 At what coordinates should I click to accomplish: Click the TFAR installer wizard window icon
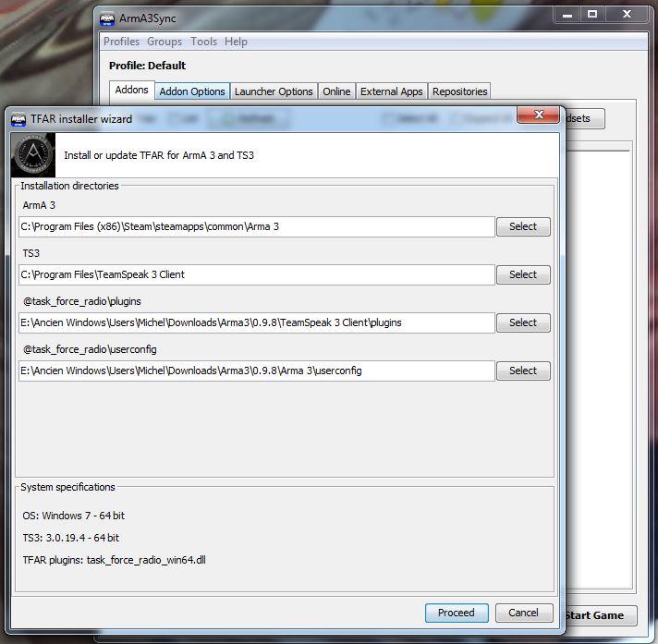click(18, 119)
